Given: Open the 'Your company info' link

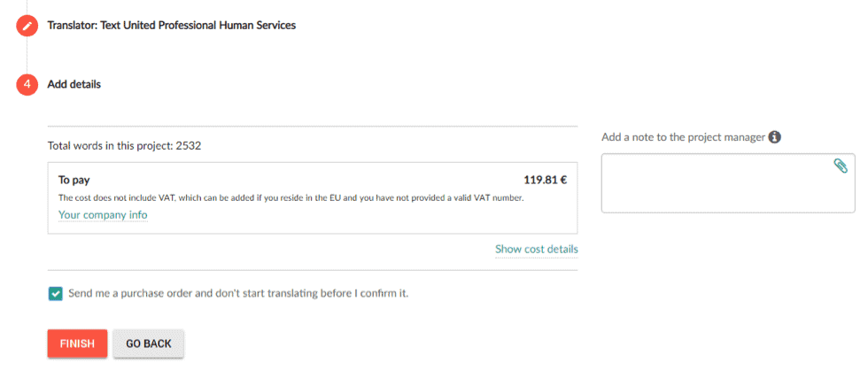Looking at the screenshot, I should (x=103, y=215).
